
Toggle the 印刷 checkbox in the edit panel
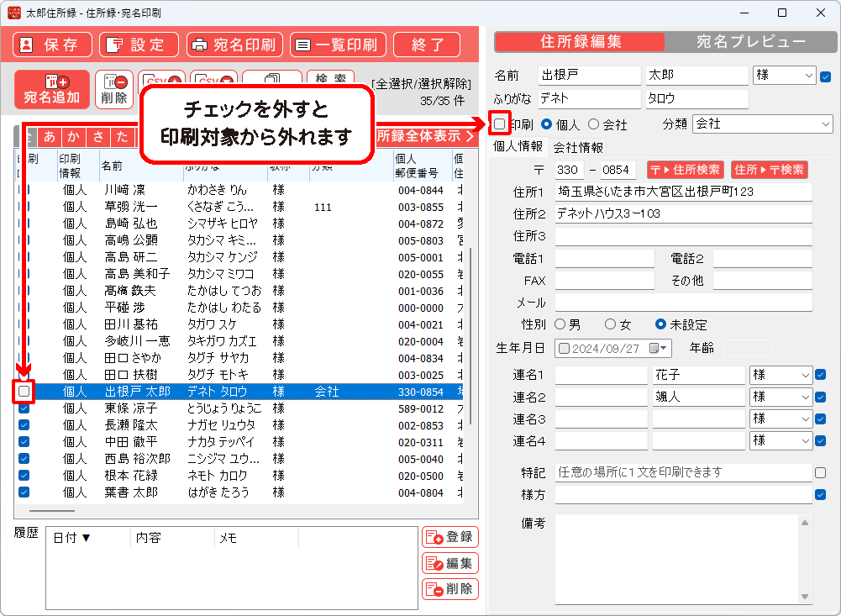(500, 124)
